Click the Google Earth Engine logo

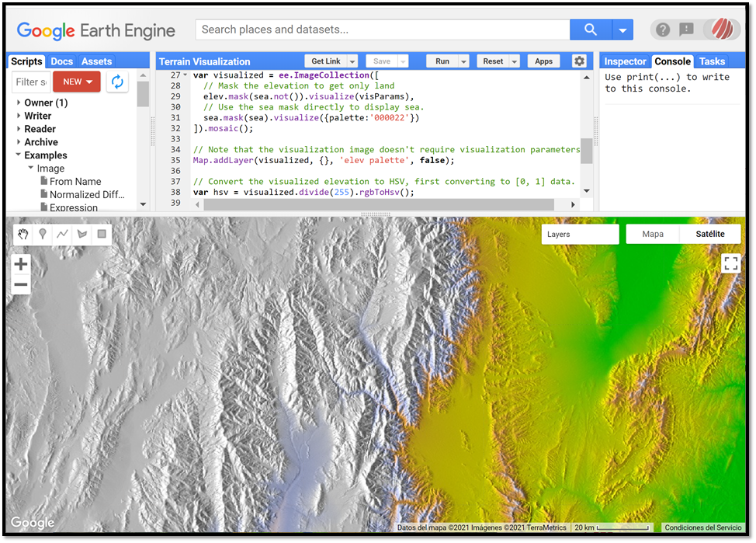click(x=96, y=31)
